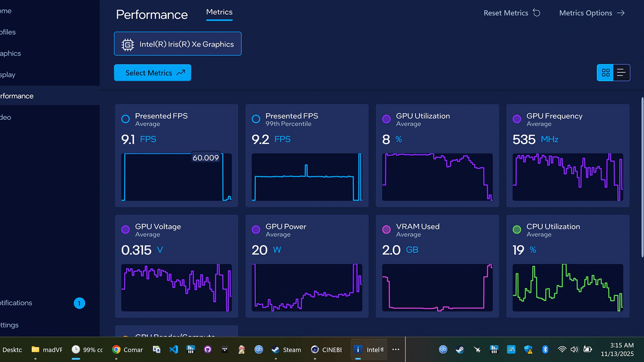
Task: Click the Metrics Options right arrow icon
Action: tap(621, 13)
